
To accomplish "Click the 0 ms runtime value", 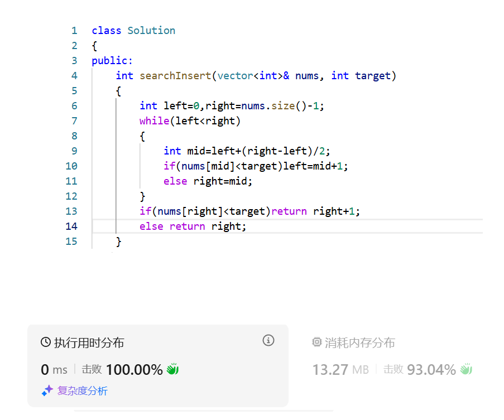I will click(x=54, y=370).
